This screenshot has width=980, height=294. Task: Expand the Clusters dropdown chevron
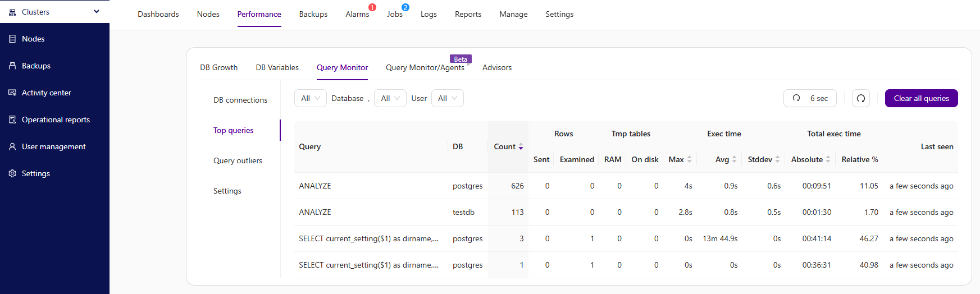point(97,12)
